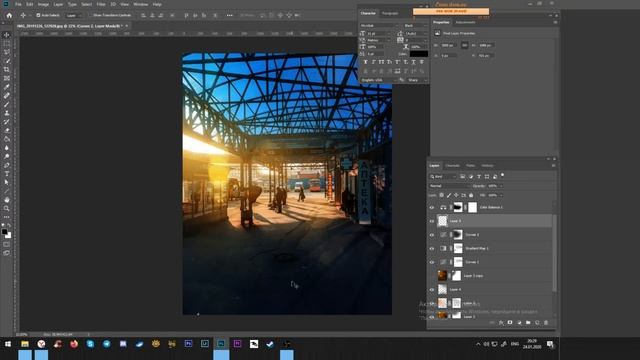Switch to the Paragraph tab

[390, 13]
